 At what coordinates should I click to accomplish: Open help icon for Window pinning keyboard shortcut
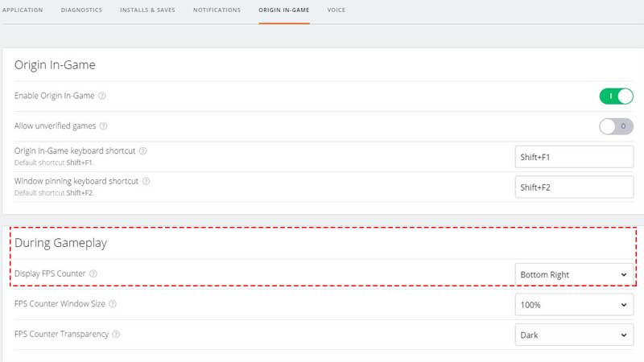point(144,181)
